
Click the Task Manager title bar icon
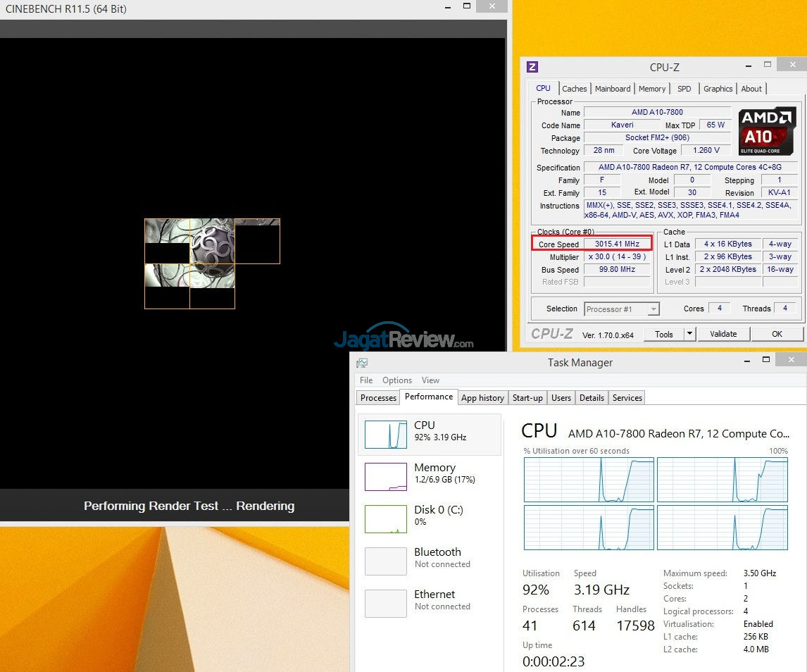(362, 363)
